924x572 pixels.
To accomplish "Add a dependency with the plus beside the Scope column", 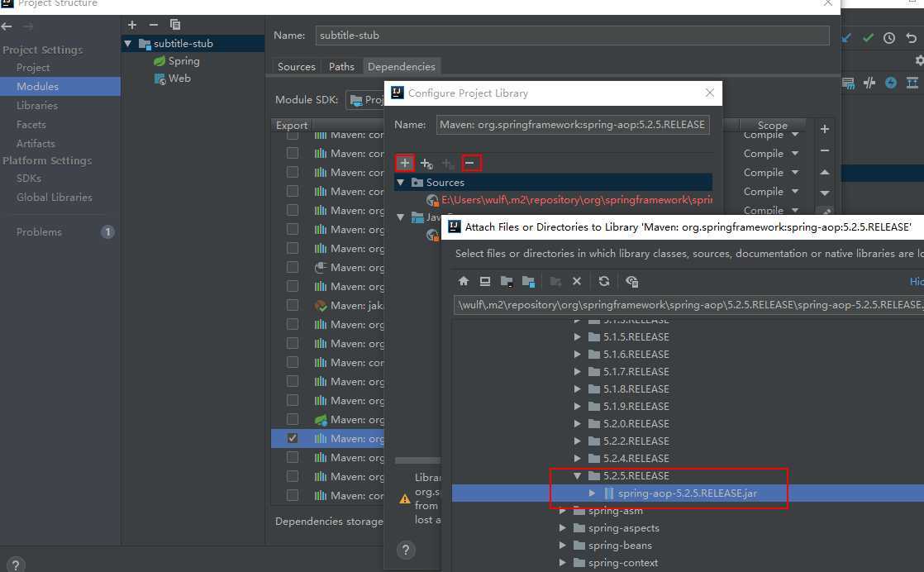I will (825, 128).
